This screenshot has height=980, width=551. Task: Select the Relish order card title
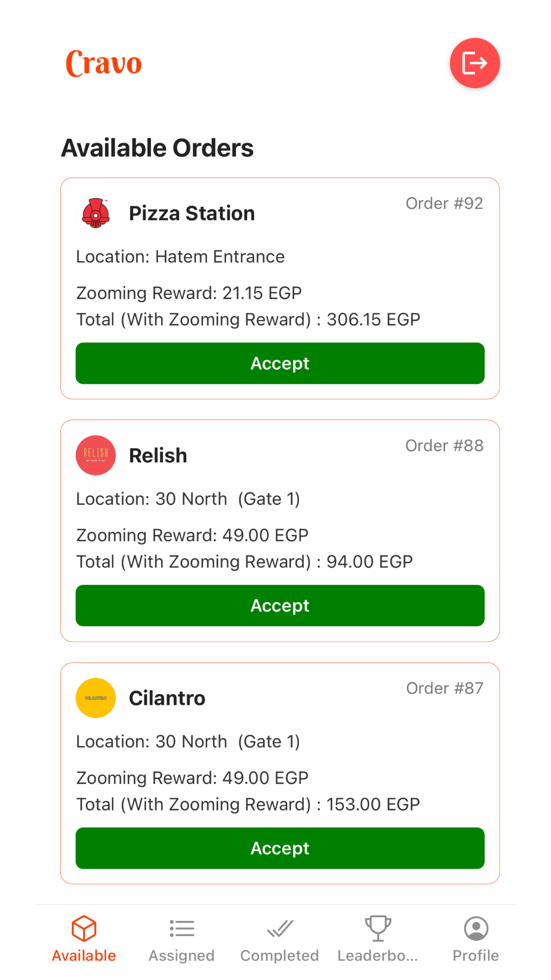point(158,455)
